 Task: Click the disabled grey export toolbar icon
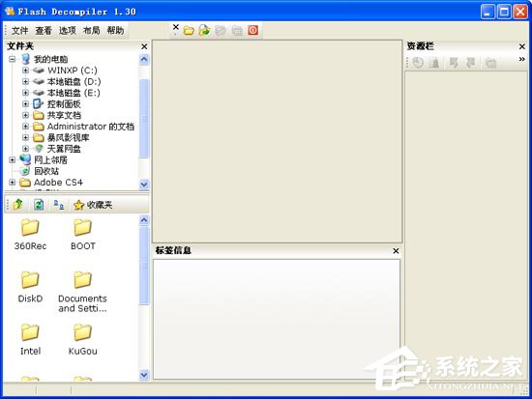[x=221, y=31]
